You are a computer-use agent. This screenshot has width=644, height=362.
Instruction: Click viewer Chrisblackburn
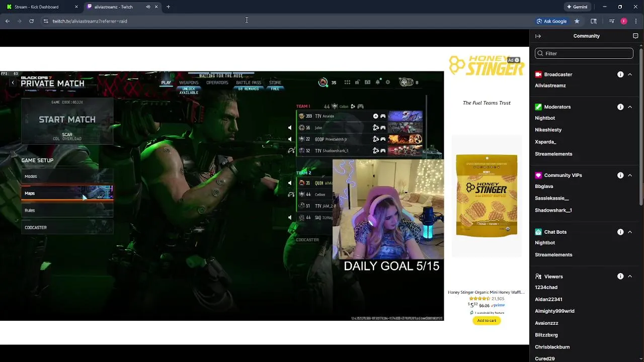[x=552, y=347]
